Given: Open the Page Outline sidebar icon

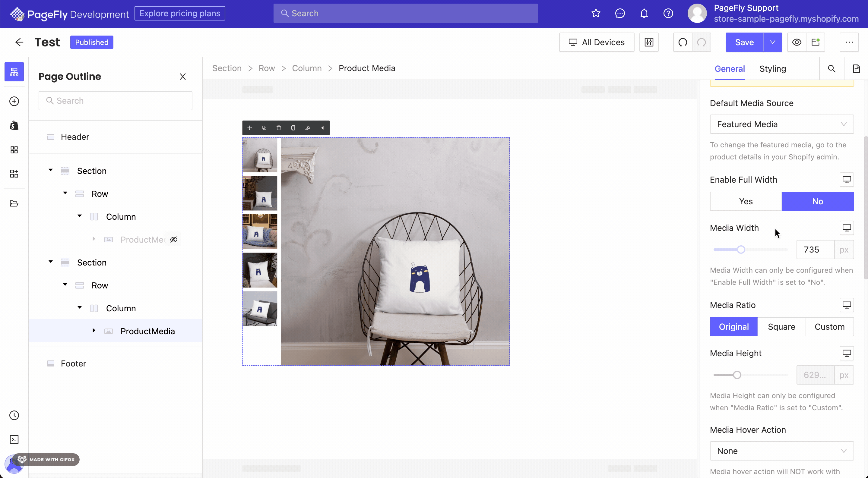Looking at the screenshot, I should [x=14, y=72].
